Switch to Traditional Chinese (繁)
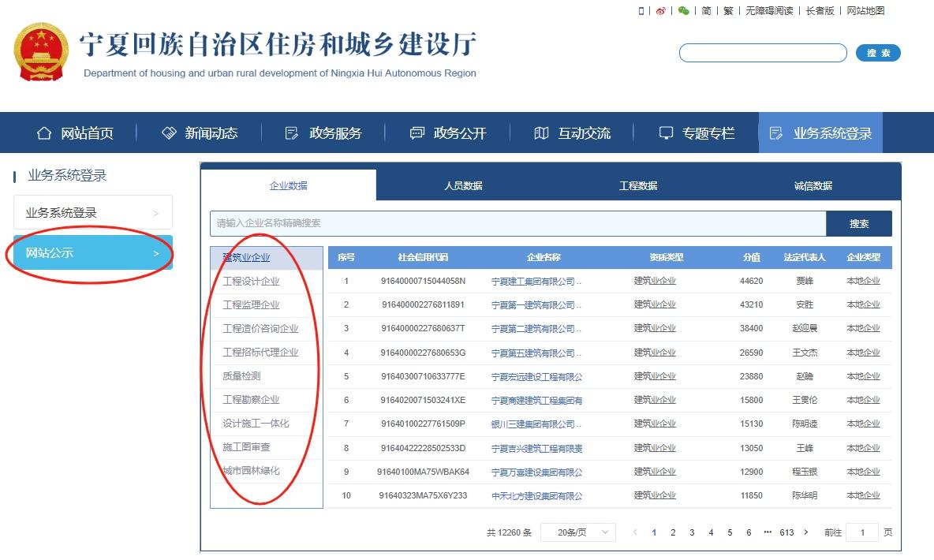 pyautogui.click(x=728, y=11)
